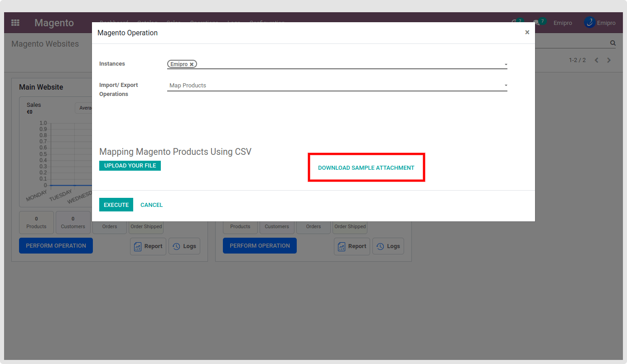Click the Magento brand title
This screenshot has width=627, height=364.
pos(54,23)
